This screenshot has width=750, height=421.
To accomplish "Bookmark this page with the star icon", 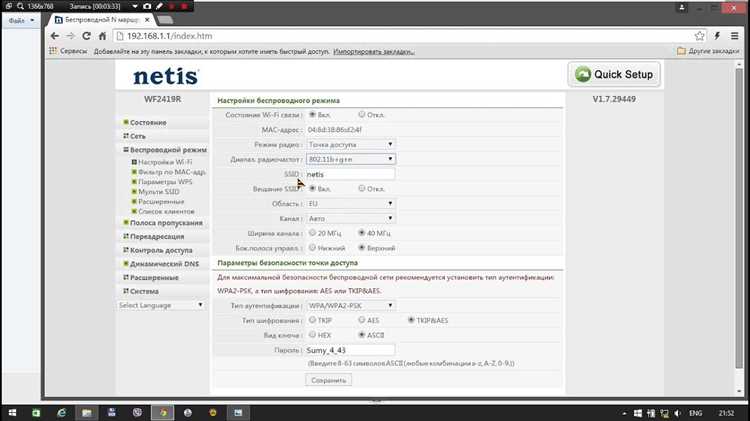I will click(699, 36).
